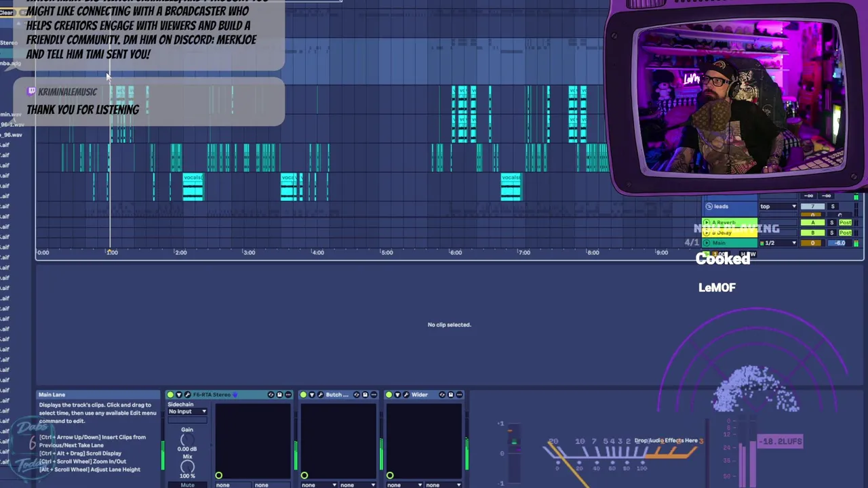Image resolution: width=868 pixels, height=488 pixels.
Task: Fold the Wider device with its triangle
Action: click(397, 394)
